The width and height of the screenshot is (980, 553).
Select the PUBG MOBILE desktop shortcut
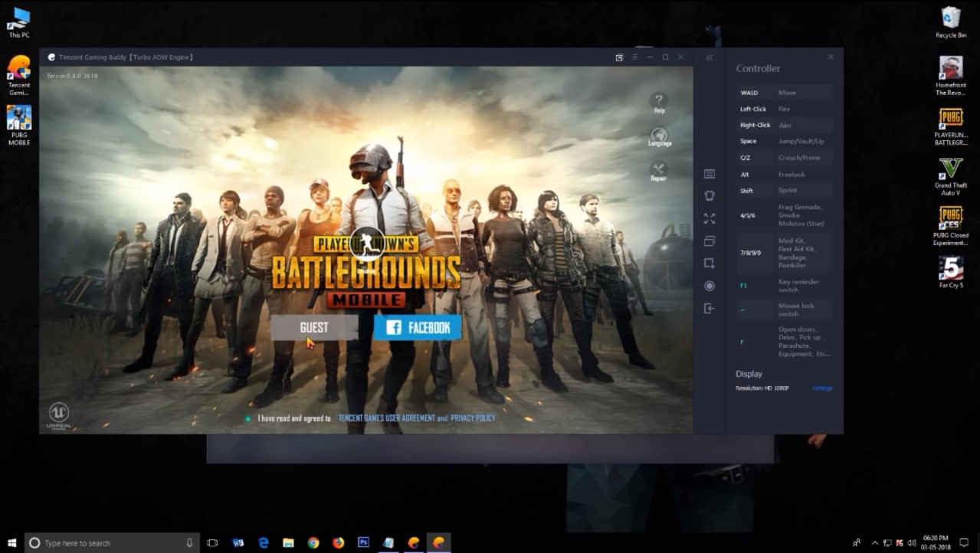click(18, 124)
